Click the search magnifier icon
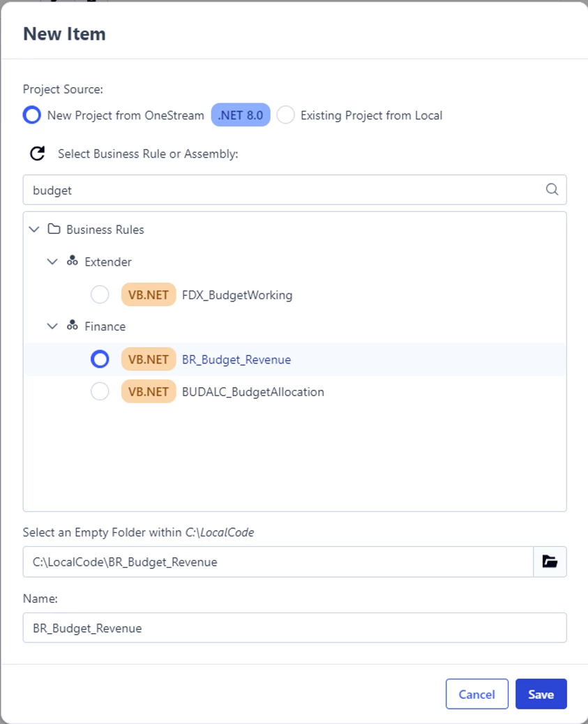The height and width of the screenshot is (724, 588). 552,189
